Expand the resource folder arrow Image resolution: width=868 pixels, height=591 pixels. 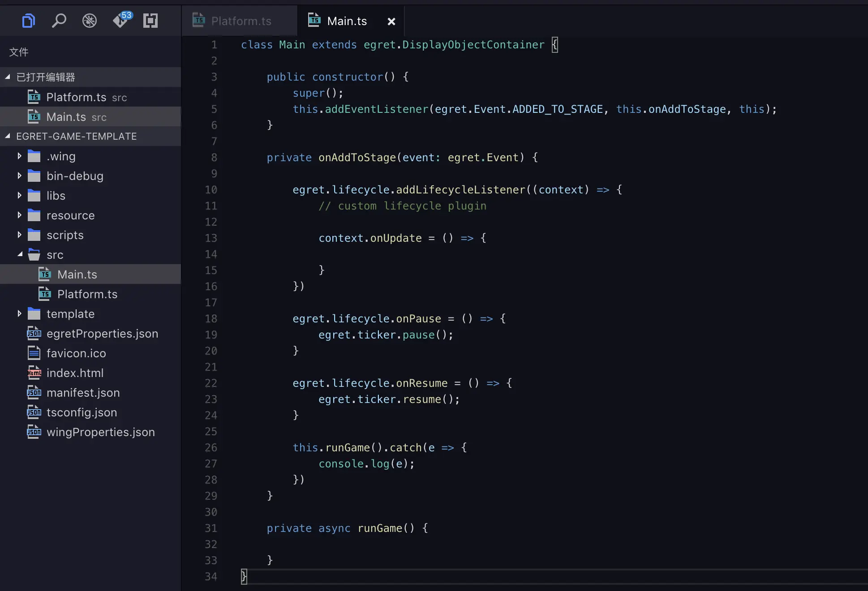(x=19, y=215)
